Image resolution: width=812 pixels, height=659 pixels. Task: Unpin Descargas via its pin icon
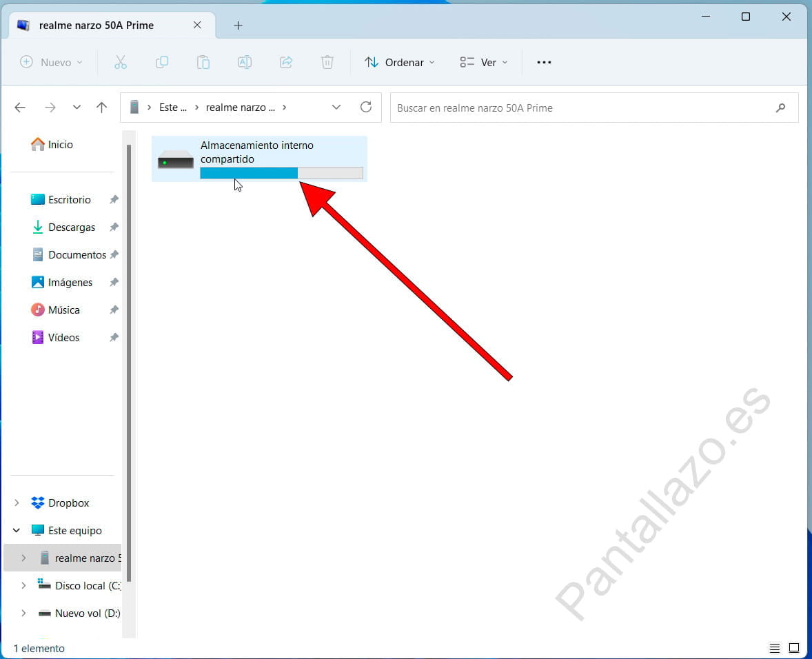pyautogui.click(x=114, y=227)
